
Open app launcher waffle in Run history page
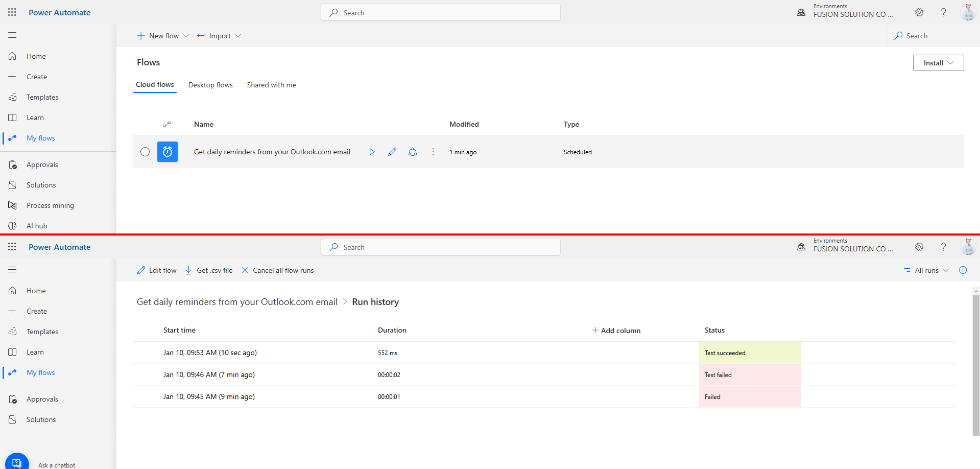12,247
